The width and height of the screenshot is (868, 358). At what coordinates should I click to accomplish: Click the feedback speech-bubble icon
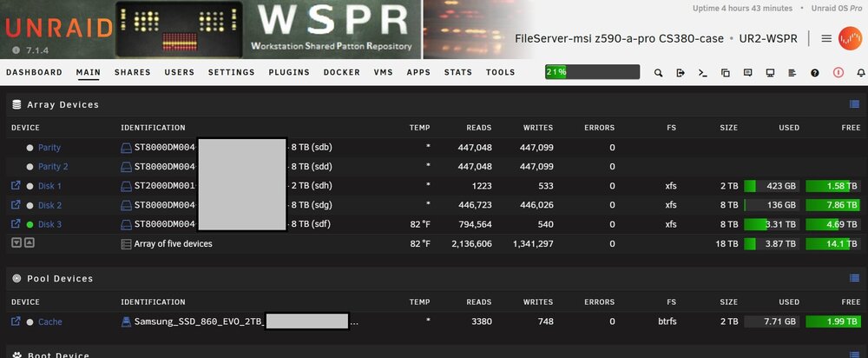pos(748,73)
